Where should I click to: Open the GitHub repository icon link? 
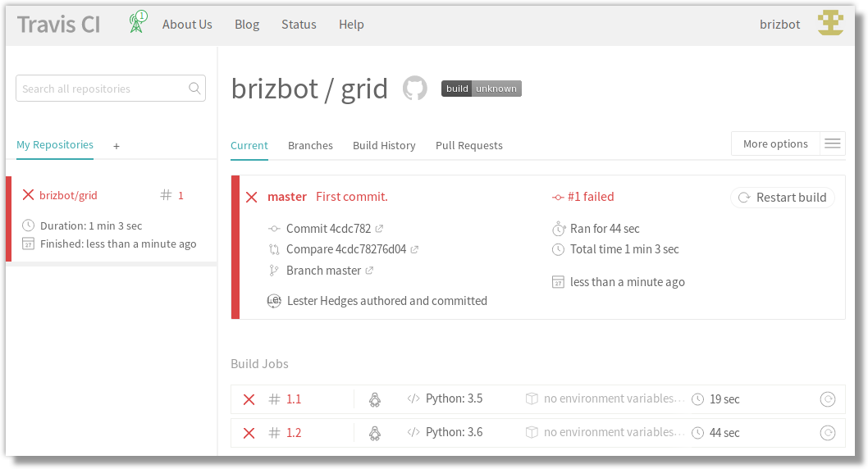(414, 89)
